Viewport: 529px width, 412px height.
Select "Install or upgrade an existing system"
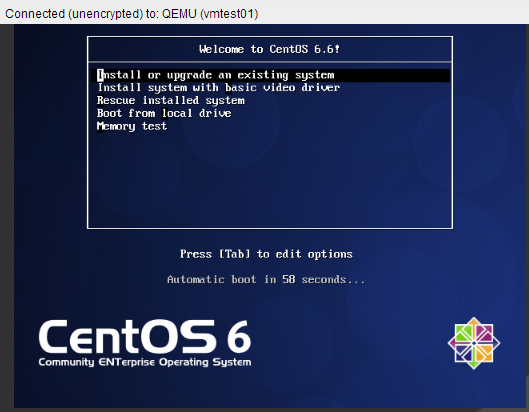click(x=270, y=75)
